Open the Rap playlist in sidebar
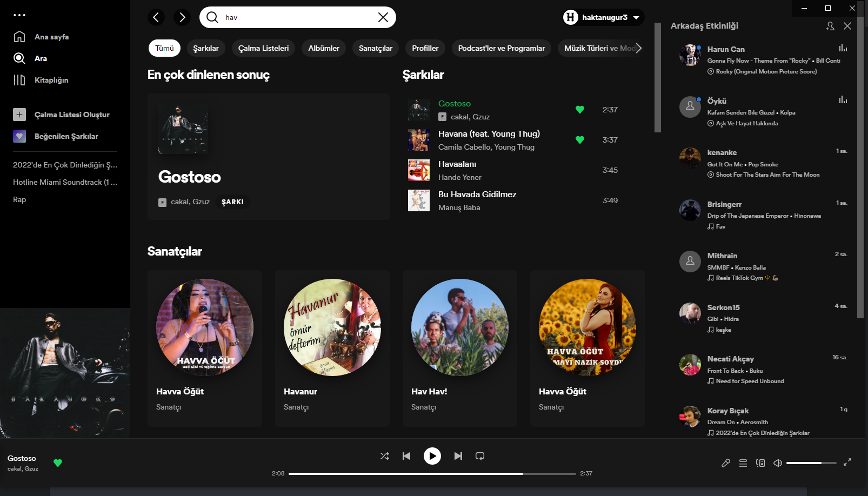 (x=19, y=199)
